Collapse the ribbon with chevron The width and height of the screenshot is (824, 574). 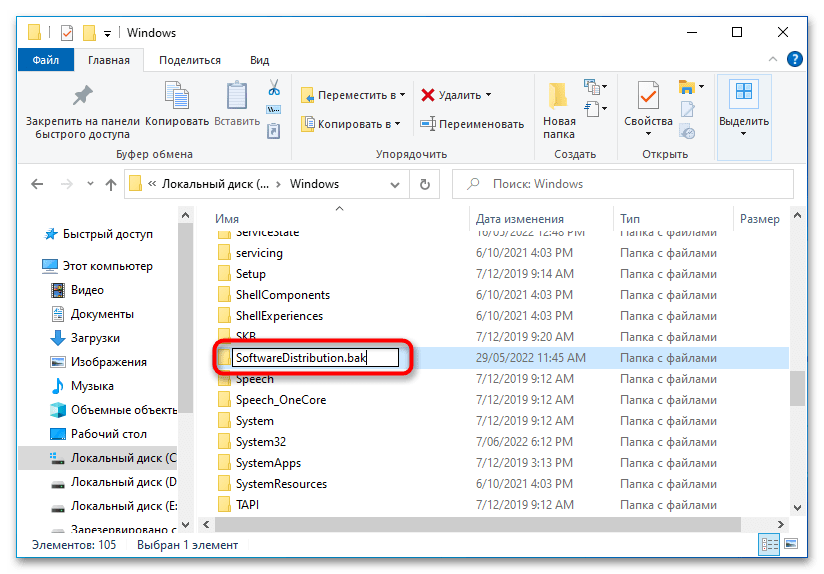point(772,59)
